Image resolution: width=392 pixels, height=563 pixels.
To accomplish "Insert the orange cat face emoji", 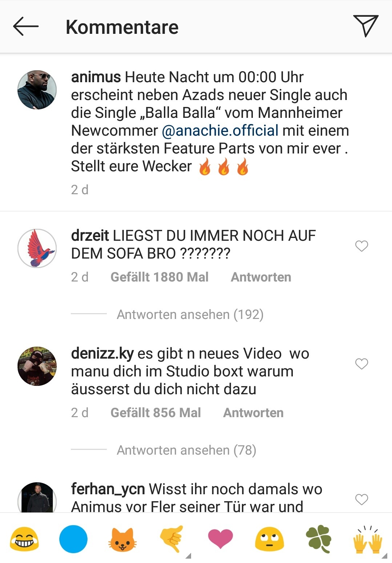I will [122, 539].
